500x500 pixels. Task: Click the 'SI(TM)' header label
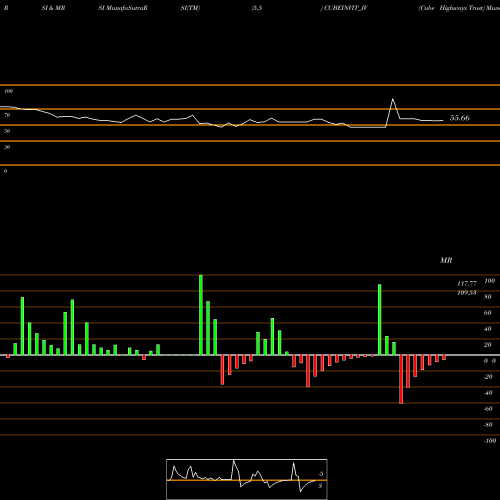[190, 8]
